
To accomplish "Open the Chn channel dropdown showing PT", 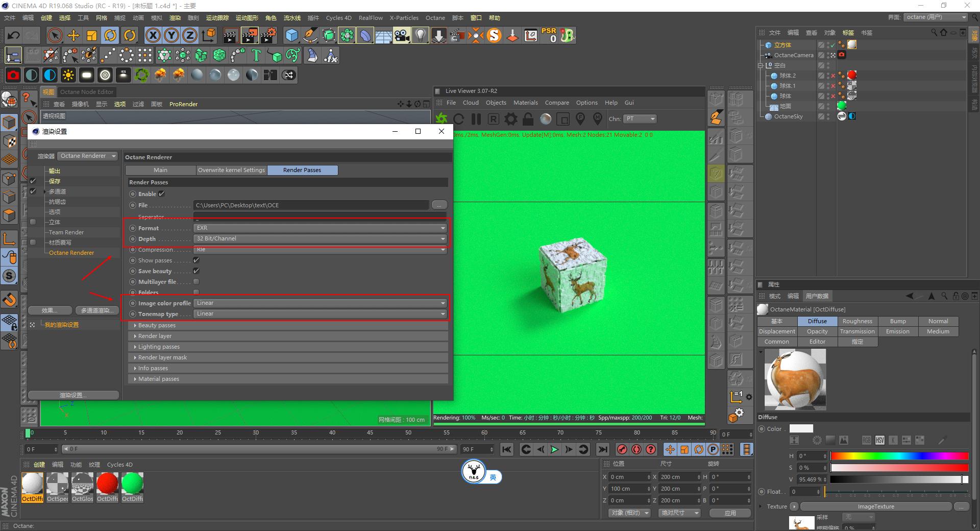I will point(639,118).
